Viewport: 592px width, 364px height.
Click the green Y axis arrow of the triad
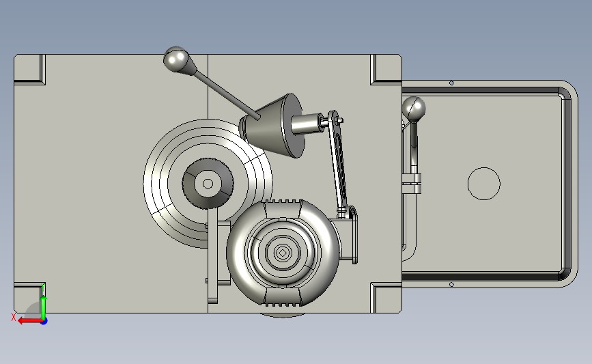pyautogui.click(x=44, y=308)
